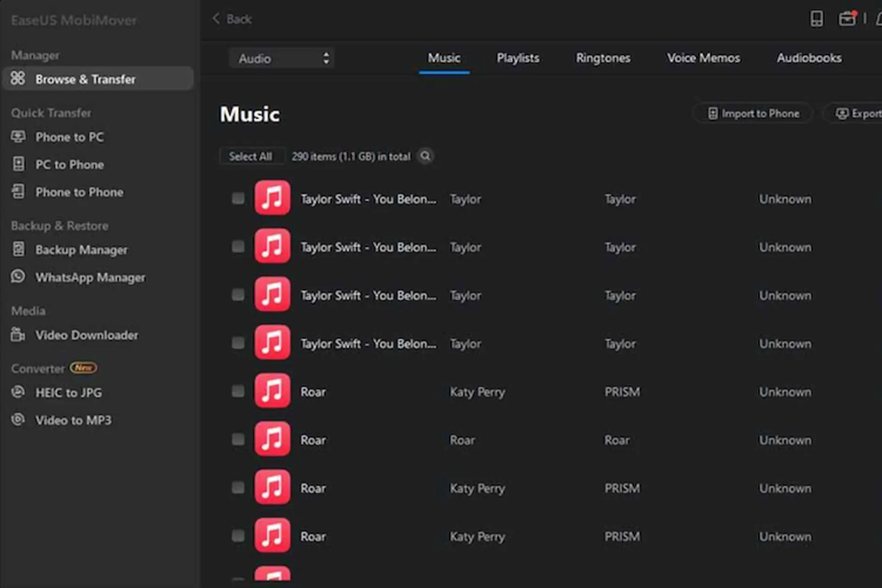This screenshot has height=588, width=882.
Task: Click 'Katy Perry' artist in first Roar row
Action: point(477,392)
